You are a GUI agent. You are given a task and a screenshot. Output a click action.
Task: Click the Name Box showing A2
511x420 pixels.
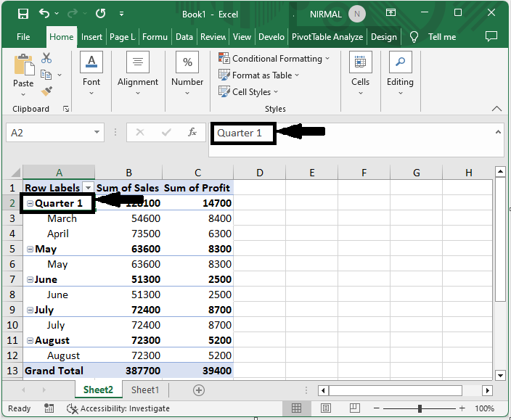pyautogui.click(x=49, y=133)
